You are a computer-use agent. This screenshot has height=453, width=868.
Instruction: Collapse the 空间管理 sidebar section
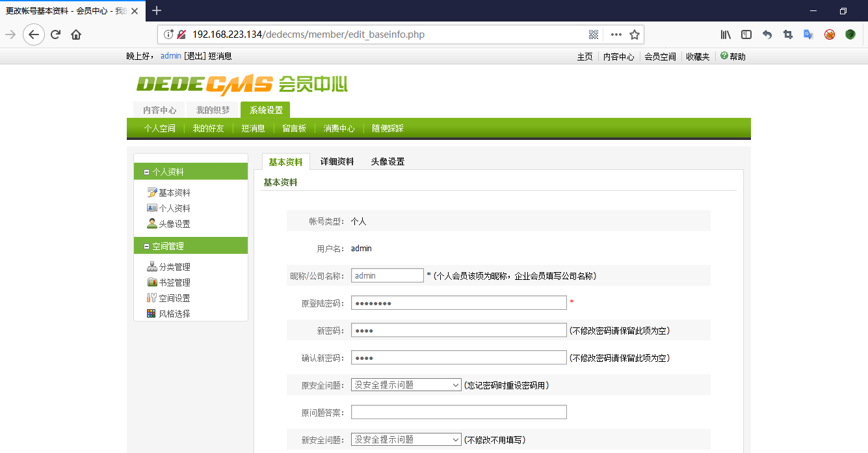pos(147,247)
